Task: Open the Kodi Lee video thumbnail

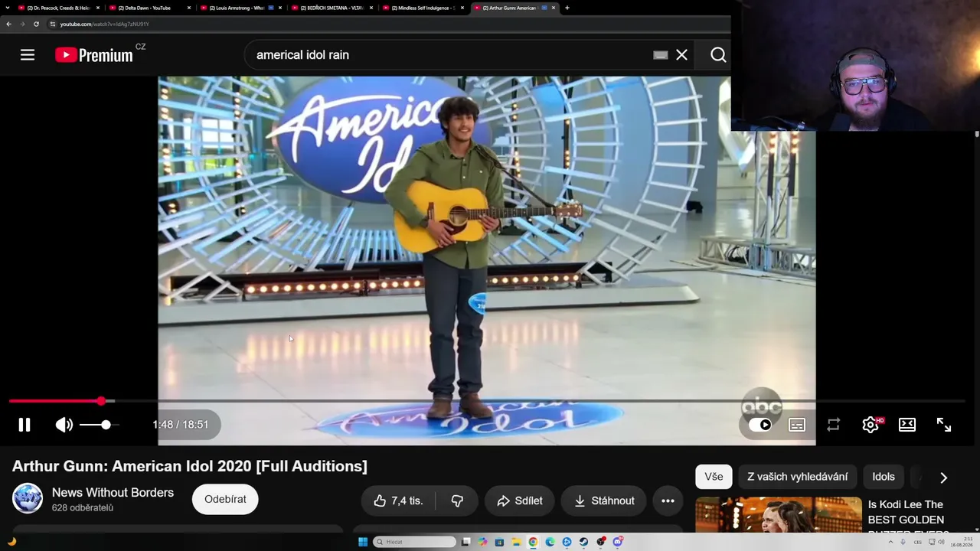Action: [x=778, y=515]
